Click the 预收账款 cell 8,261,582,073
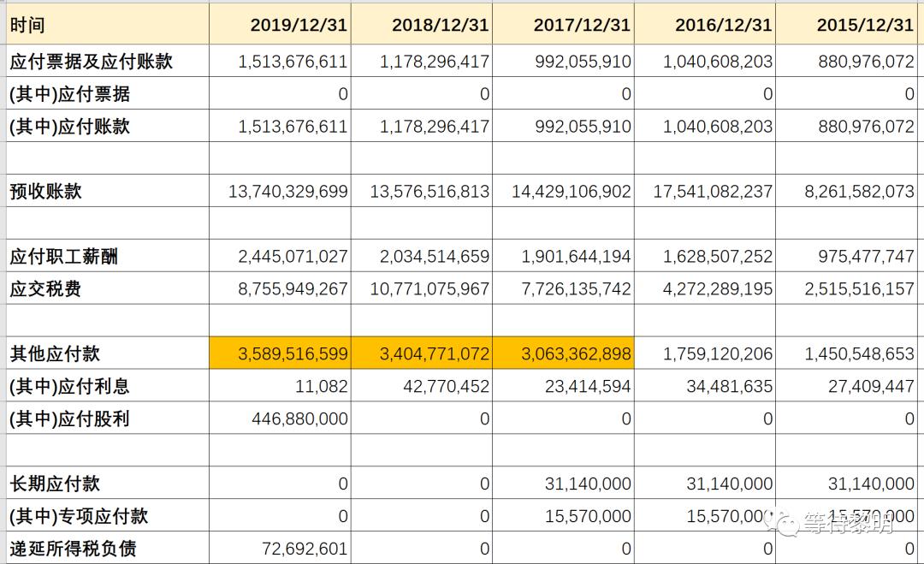Screen dimensions: 924x564 coord(859,191)
